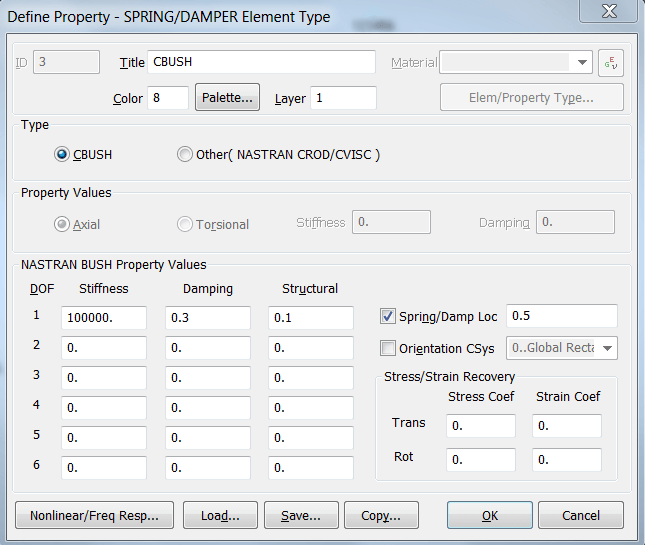
Task: Click the Trans Strain Coef field
Action: pyautogui.click(x=567, y=426)
